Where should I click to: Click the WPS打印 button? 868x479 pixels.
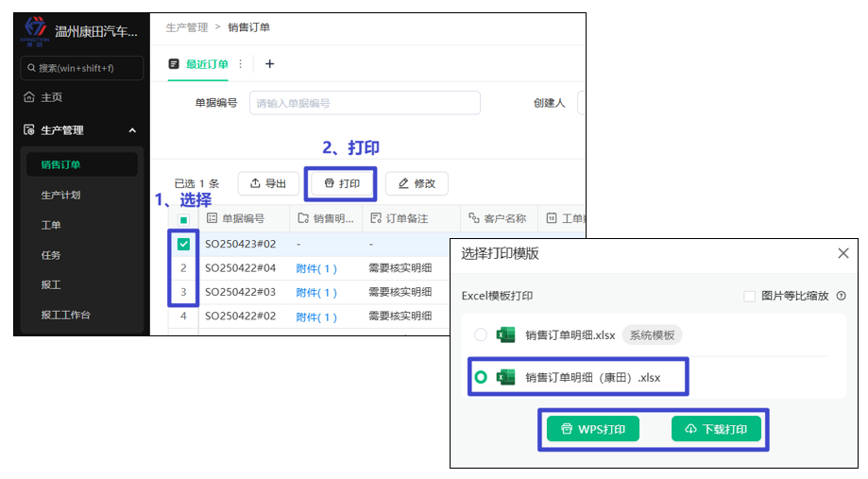click(x=593, y=429)
